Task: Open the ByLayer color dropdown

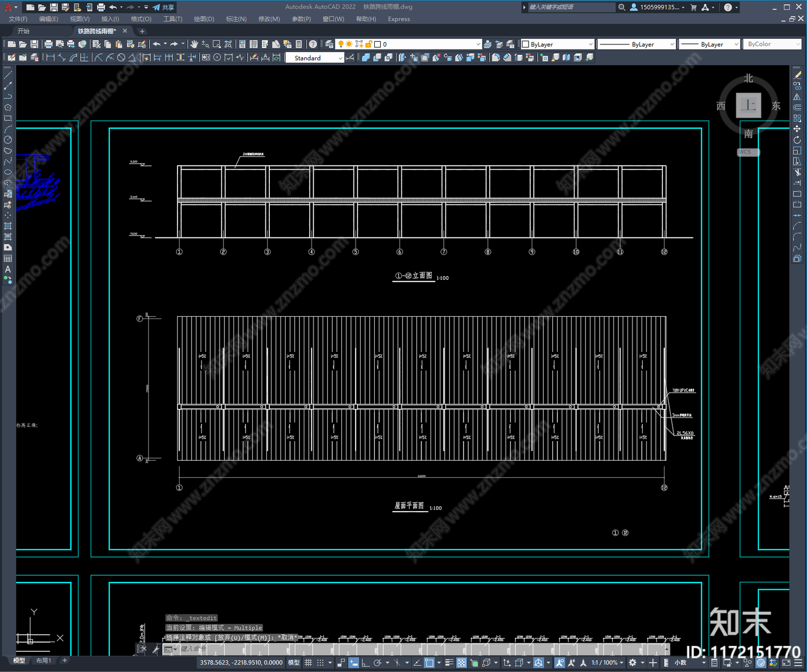Action: click(x=557, y=44)
